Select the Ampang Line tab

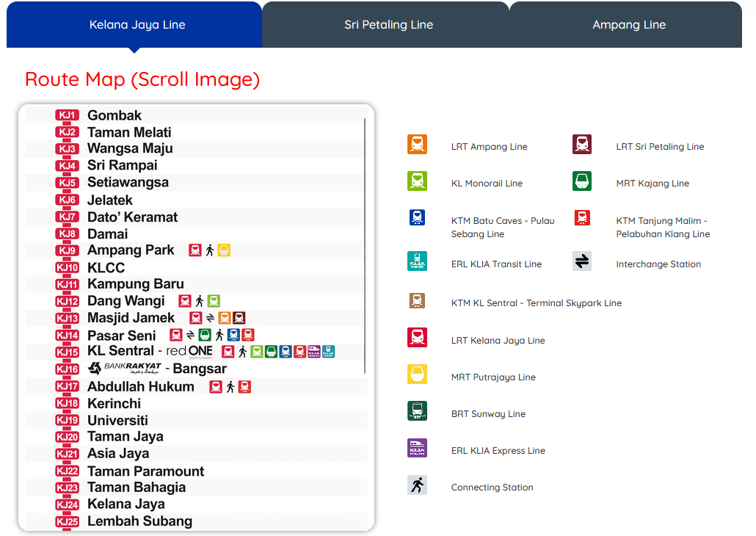click(626, 25)
